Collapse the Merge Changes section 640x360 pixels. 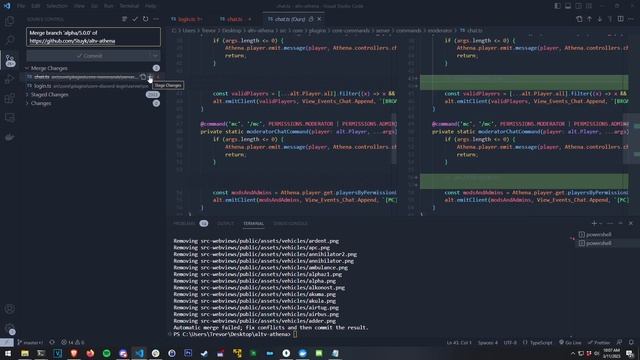click(x=27, y=68)
